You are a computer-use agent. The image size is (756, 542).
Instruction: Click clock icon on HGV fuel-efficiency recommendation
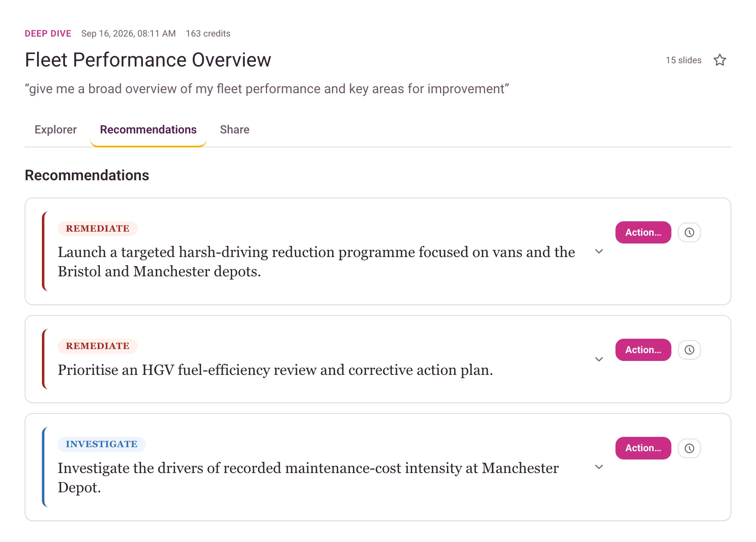689,350
